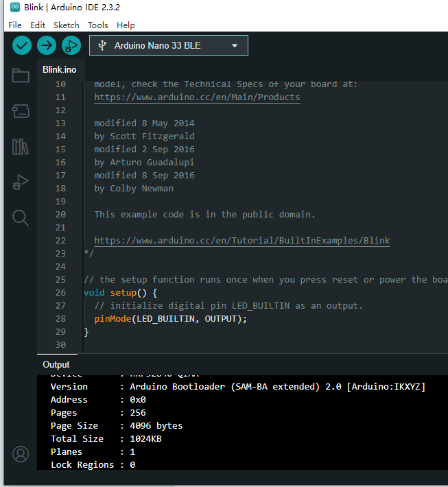448x487 pixels.
Task: Place cursor on pinMode line 28
Action: click(x=170, y=319)
